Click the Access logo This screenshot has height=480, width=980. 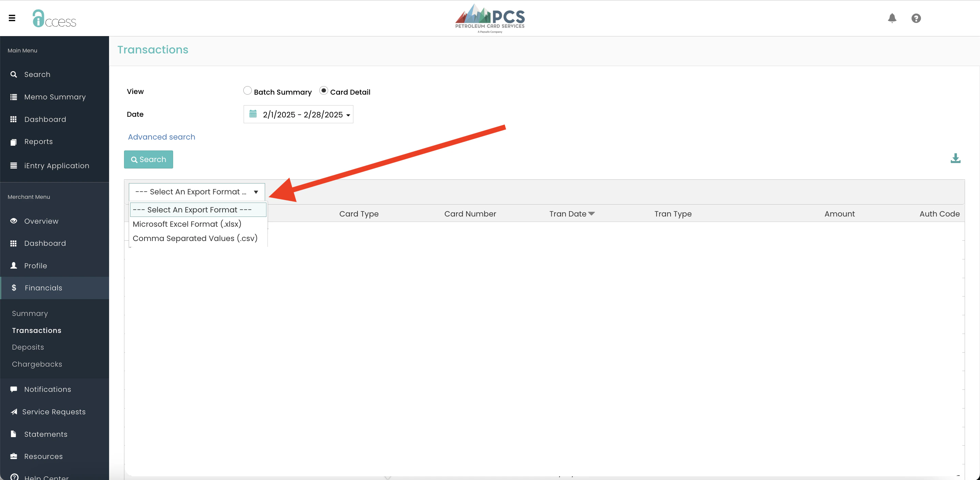[55, 18]
